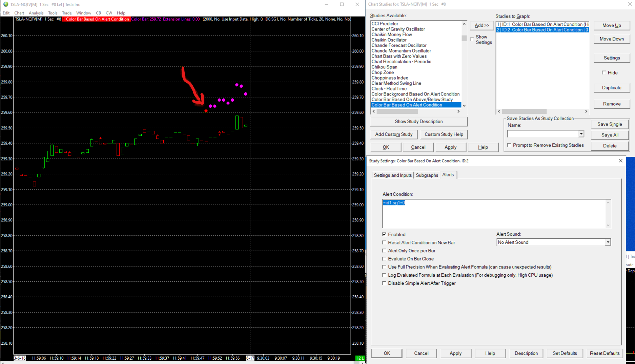The image size is (635, 364).
Task: Click Description button in Study Settings
Action: [x=526, y=353]
